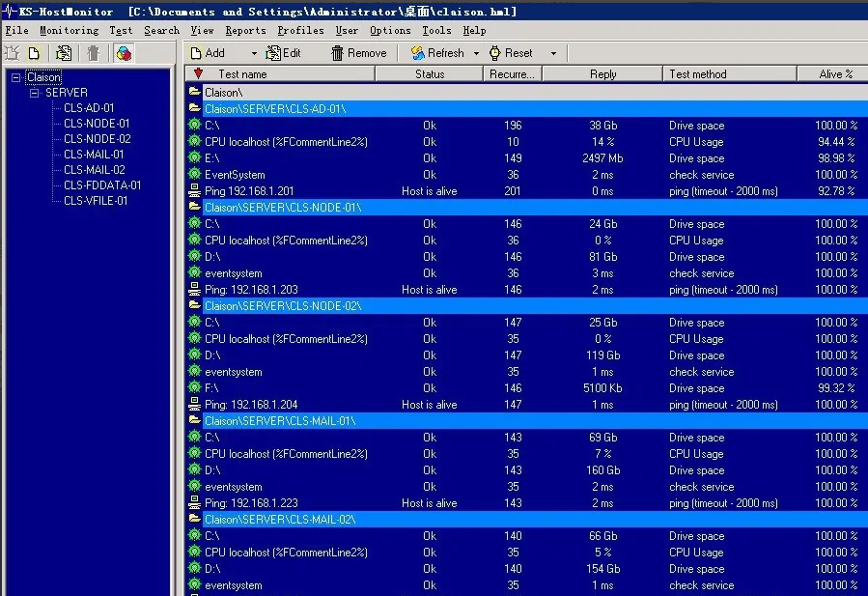Click the 92.78 % alive value
Image resolution: width=868 pixels, height=596 pixels.
[x=836, y=191]
